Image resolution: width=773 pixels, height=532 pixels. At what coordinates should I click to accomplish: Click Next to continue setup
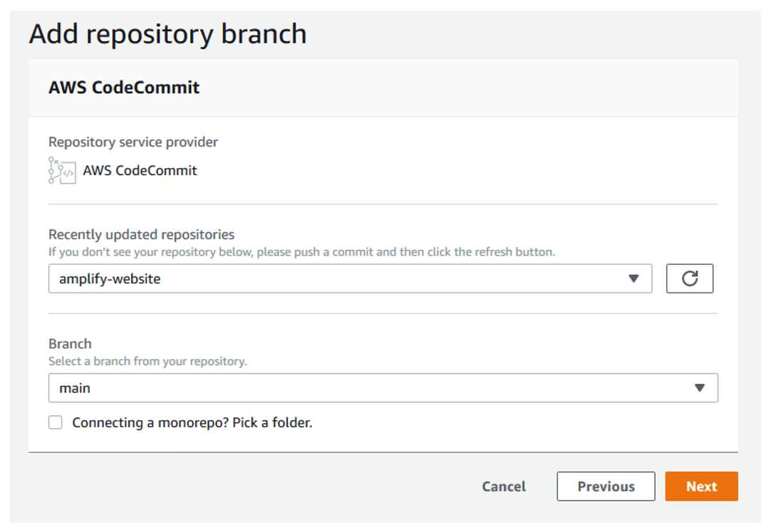701,486
